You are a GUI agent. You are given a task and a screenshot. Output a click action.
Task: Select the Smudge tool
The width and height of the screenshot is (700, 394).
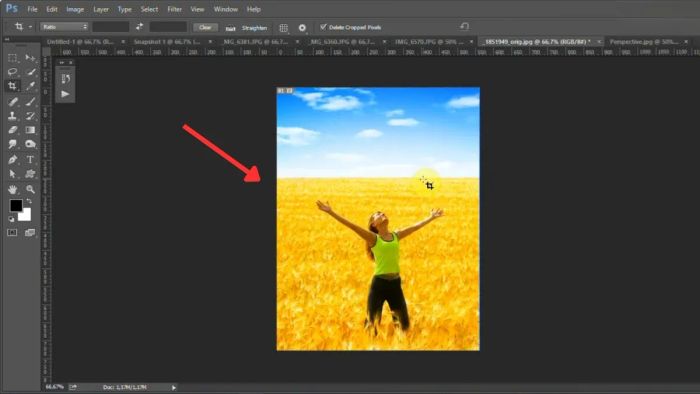[x=12, y=144]
